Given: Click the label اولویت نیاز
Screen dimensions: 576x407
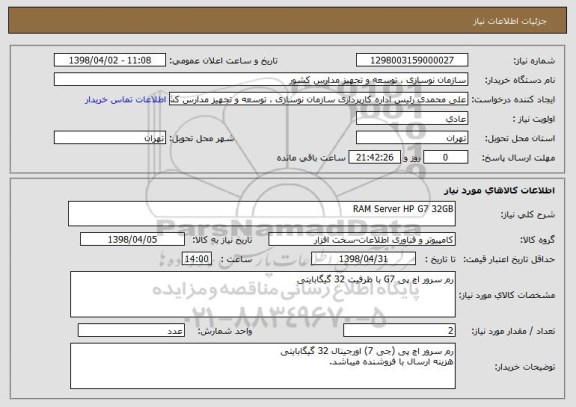Looking at the screenshot, I should (534, 119).
